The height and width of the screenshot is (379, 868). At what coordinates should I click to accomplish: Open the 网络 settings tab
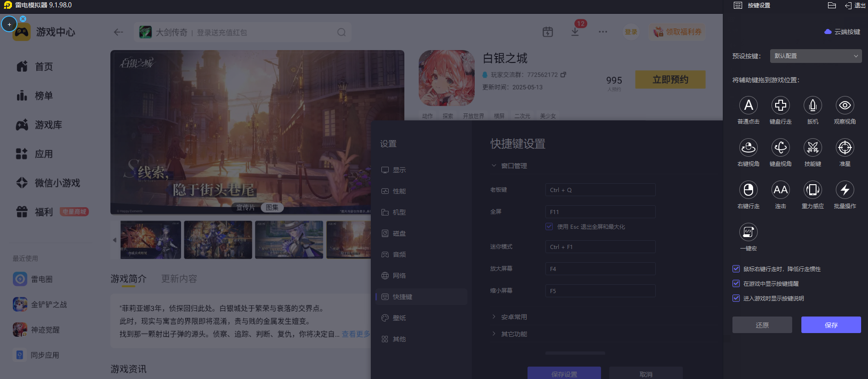pos(421,276)
